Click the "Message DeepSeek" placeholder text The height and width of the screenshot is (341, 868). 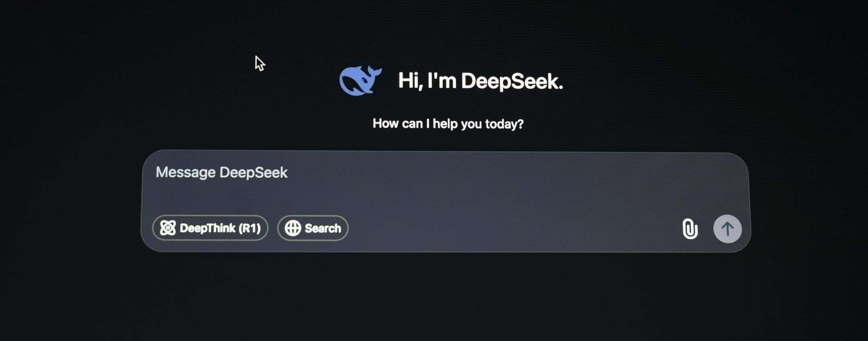click(221, 173)
